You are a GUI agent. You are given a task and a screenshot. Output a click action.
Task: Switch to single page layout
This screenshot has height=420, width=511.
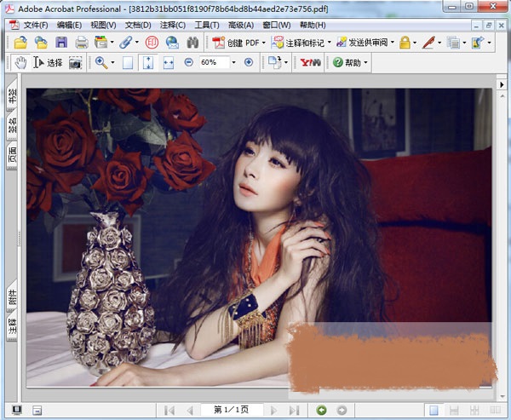434,410
